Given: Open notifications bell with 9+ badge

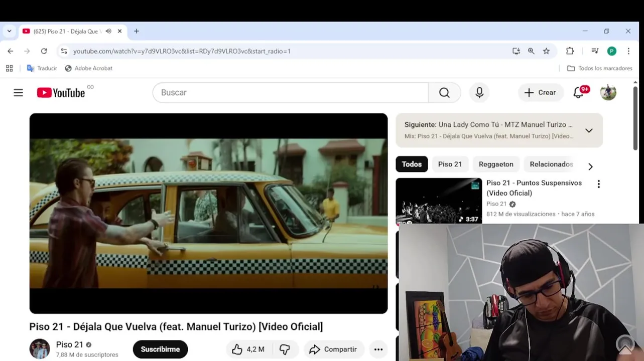Looking at the screenshot, I should 580,92.
